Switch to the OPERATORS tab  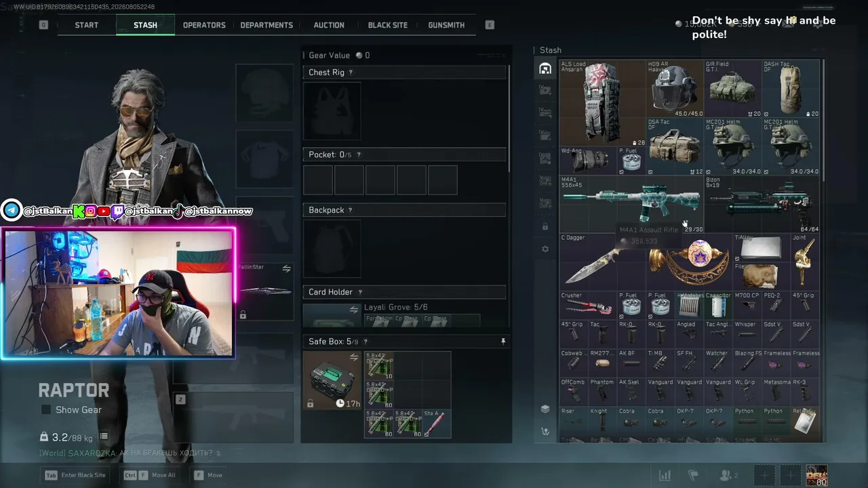click(x=204, y=25)
